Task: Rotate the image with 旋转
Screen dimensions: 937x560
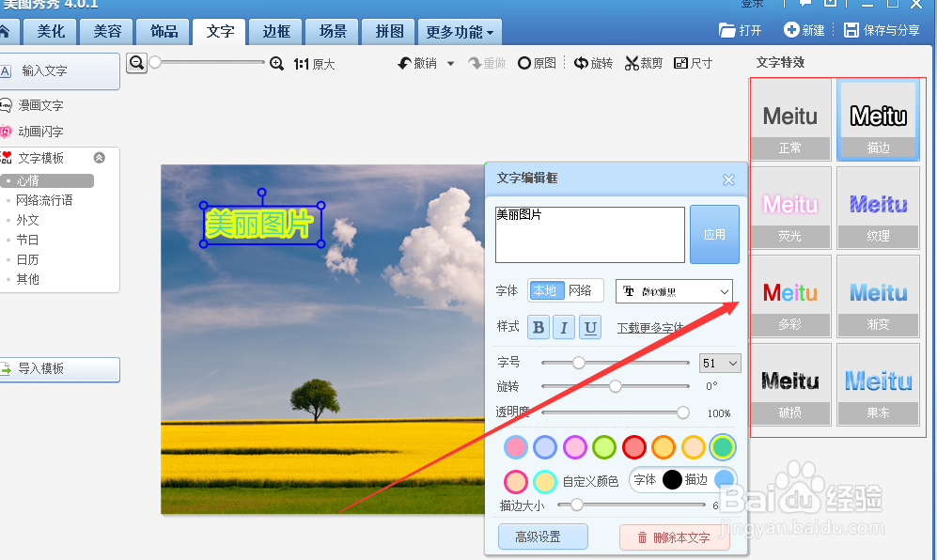Action: tap(593, 63)
